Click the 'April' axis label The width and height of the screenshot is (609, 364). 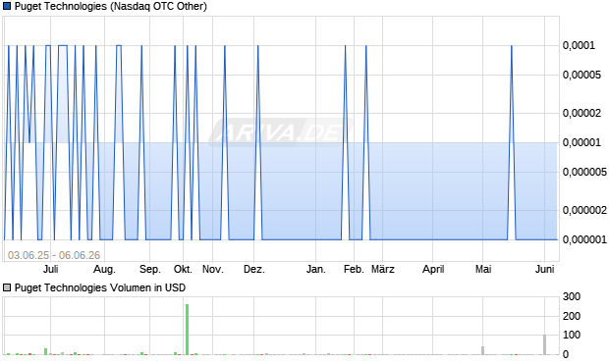(433, 269)
